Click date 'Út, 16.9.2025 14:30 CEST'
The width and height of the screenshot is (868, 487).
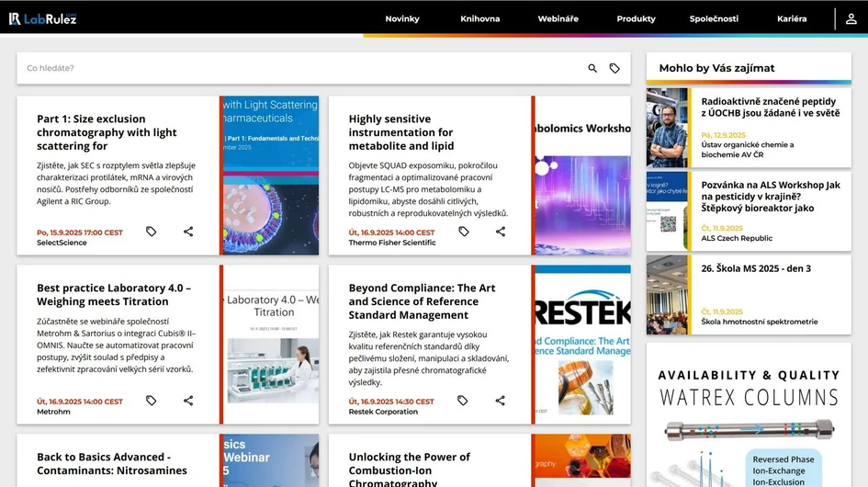[x=391, y=402]
